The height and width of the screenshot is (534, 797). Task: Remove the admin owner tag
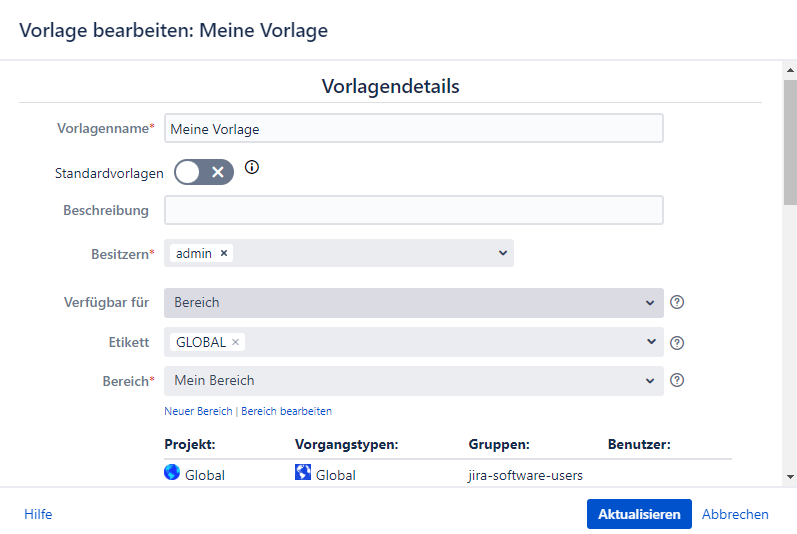coord(224,254)
